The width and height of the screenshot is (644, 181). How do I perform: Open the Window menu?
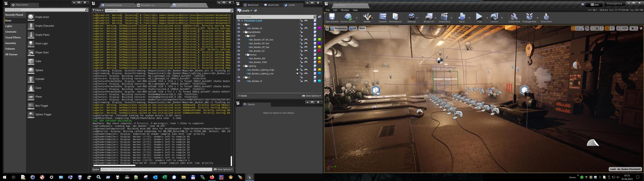click(345, 10)
